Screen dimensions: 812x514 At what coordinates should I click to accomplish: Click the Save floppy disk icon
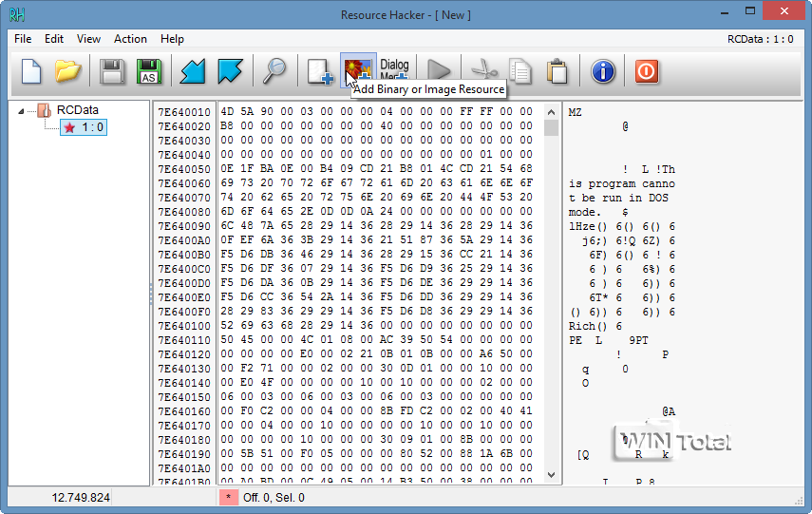112,71
